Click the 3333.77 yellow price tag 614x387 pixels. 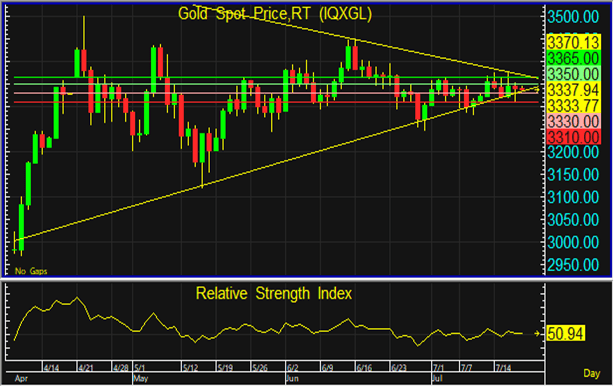click(573, 106)
